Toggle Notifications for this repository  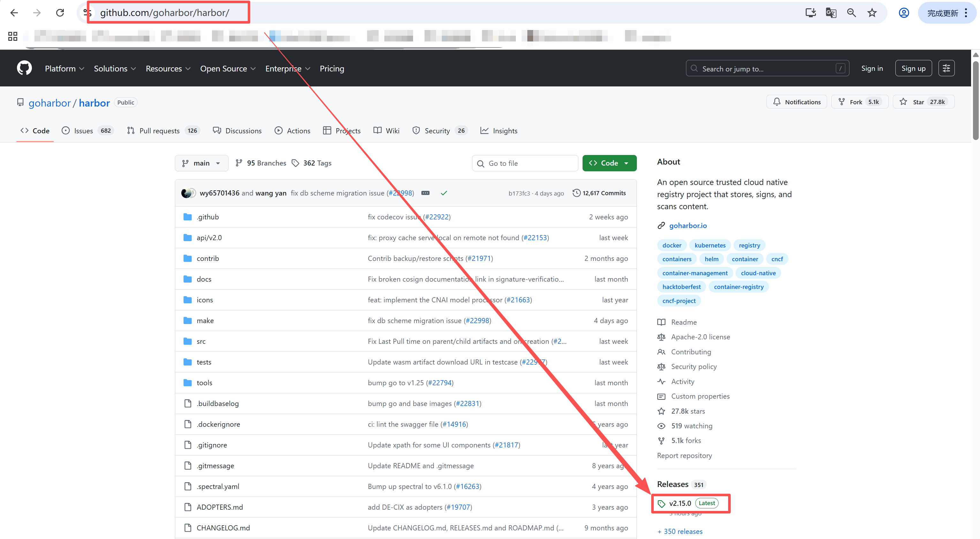tap(797, 102)
